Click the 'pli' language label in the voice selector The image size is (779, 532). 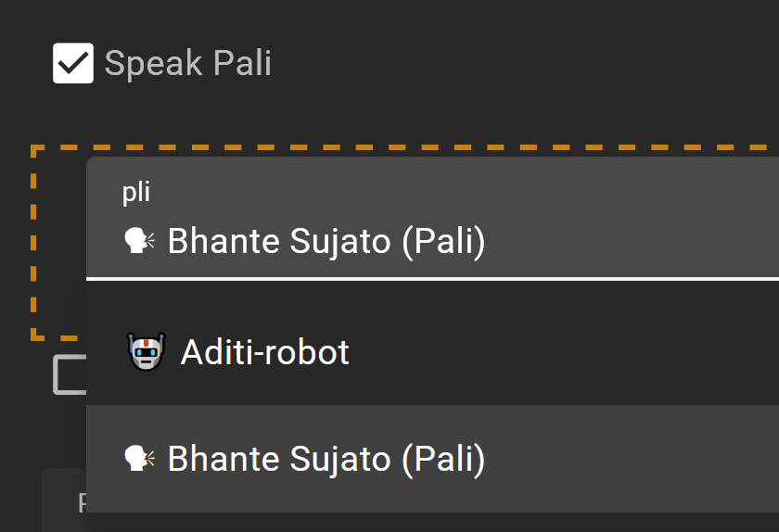[136, 192]
